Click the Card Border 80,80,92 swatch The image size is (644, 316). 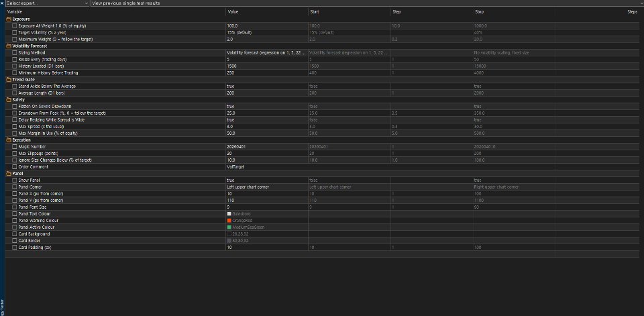(x=229, y=240)
